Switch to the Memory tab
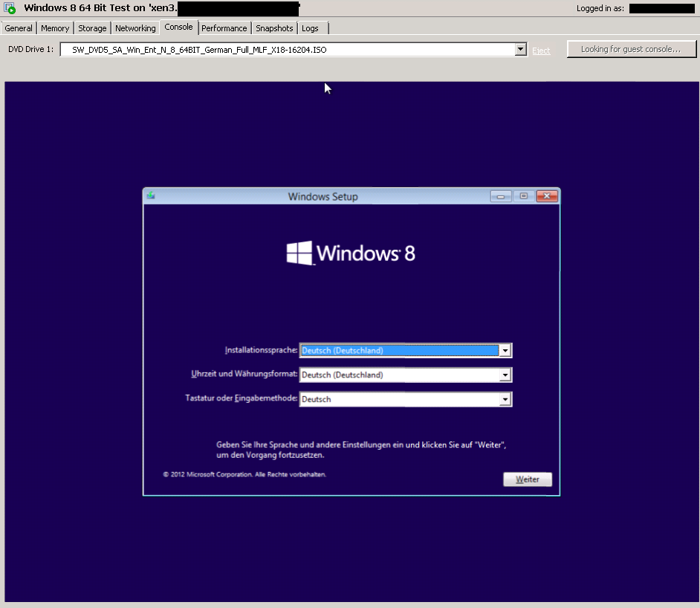The image size is (700, 608). click(x=55, y=28)
